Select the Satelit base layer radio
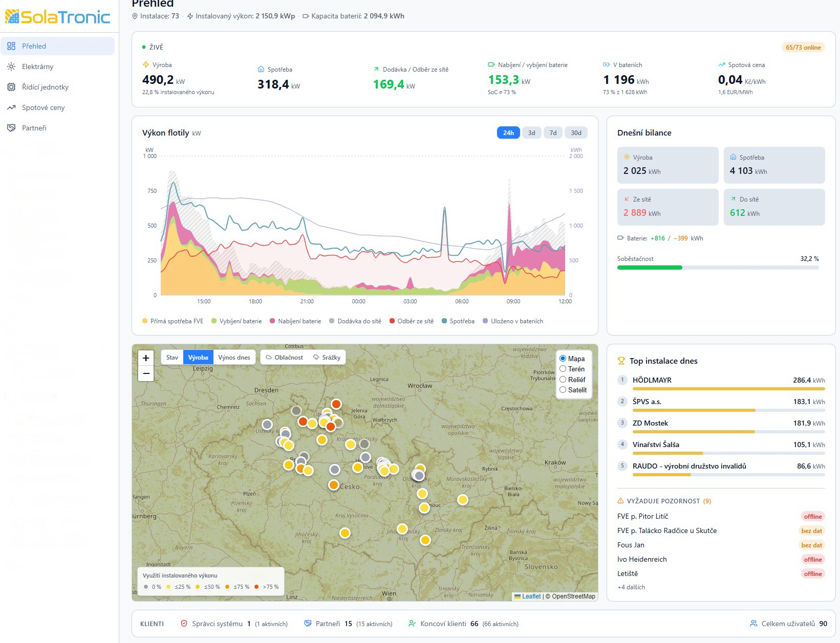This screenshot has height=643, width=840. (x=563, y=390)
